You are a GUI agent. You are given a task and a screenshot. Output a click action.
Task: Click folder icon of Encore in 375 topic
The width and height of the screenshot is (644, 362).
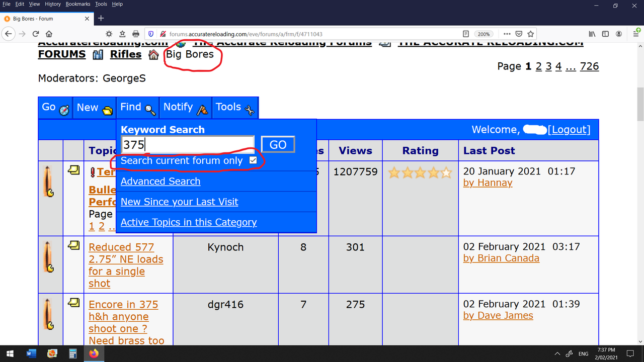click(73, 303)
